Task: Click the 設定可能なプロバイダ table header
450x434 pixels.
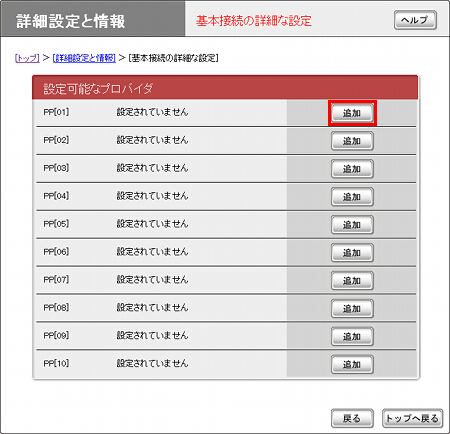Action: (x=225, y=88)
